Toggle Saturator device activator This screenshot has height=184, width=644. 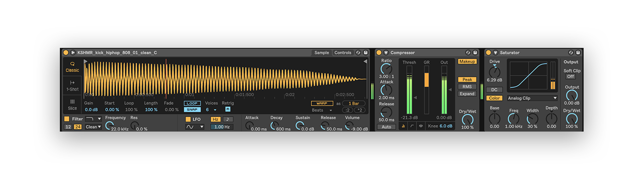pos(488,52)
